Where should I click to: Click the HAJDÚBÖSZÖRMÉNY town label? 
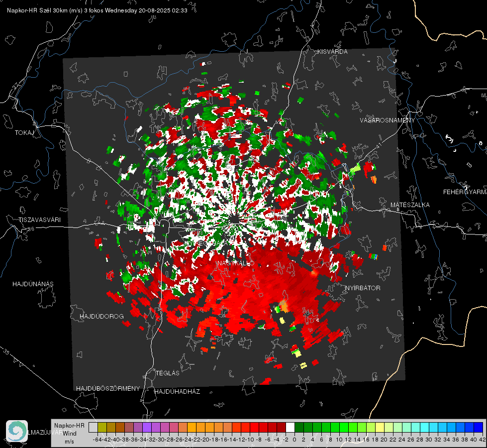click(x=108, y=389)
